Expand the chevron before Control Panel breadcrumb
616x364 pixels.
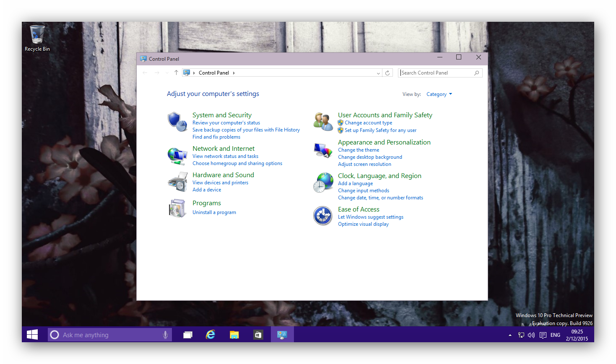[x=194, y=73]
